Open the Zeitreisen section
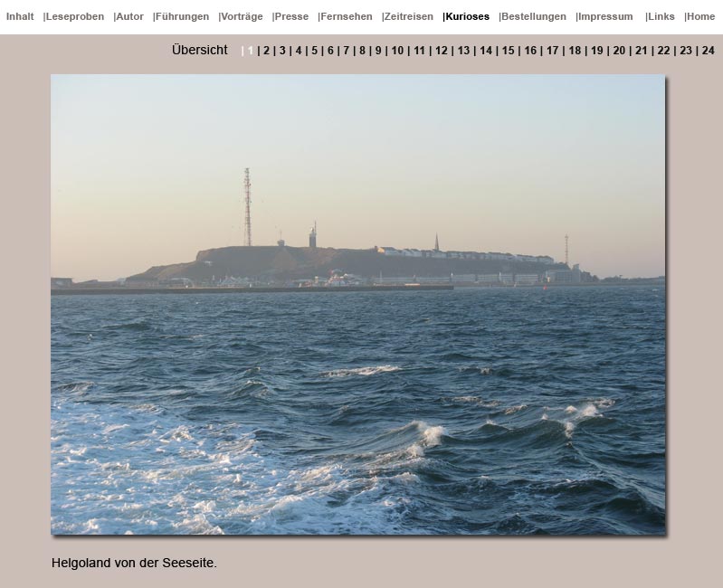This screenshot has width=723, height=588. point(408,16)
